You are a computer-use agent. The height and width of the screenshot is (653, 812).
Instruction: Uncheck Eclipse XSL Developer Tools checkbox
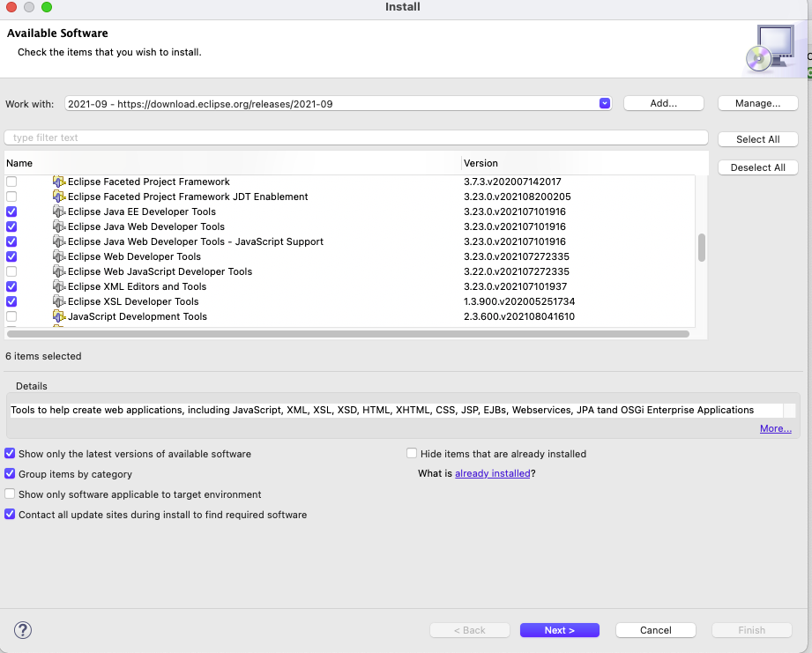point(11,301)
